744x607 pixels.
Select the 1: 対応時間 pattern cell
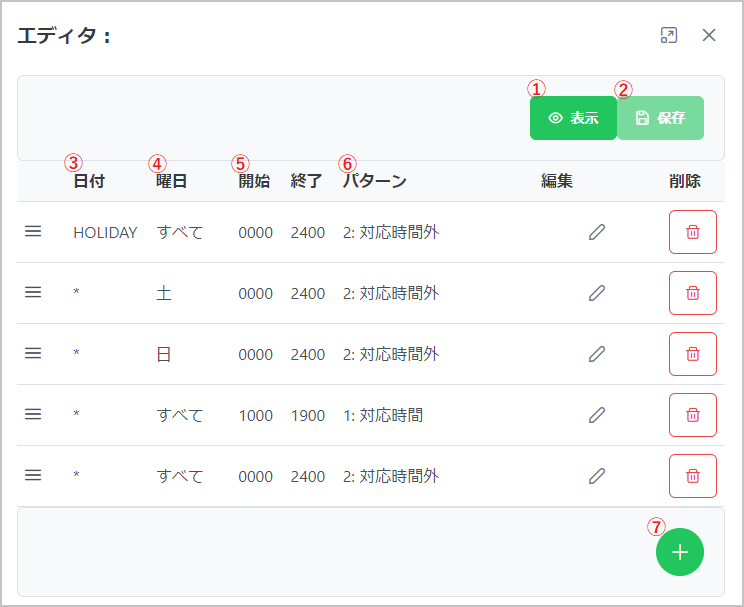[383, 415]
